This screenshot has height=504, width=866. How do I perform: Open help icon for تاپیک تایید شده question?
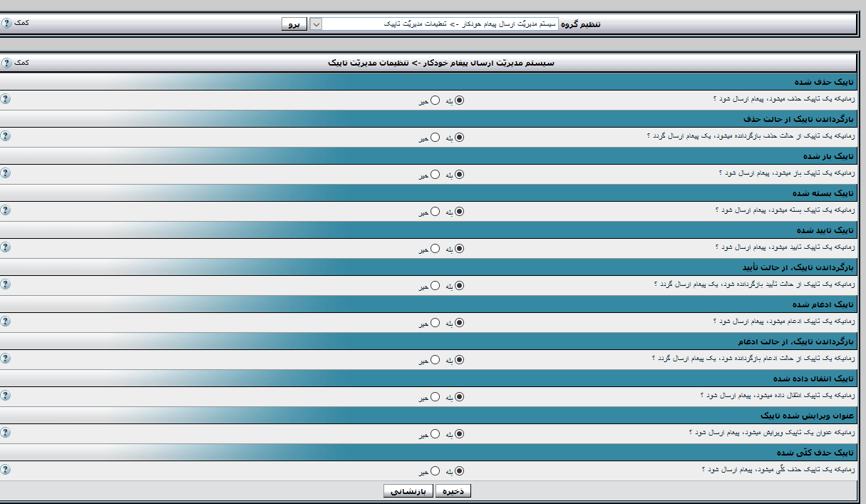point(6,247)
